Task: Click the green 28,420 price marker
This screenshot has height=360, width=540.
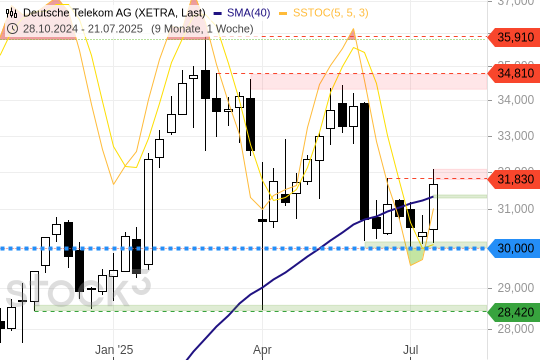Action: (514, 312)
